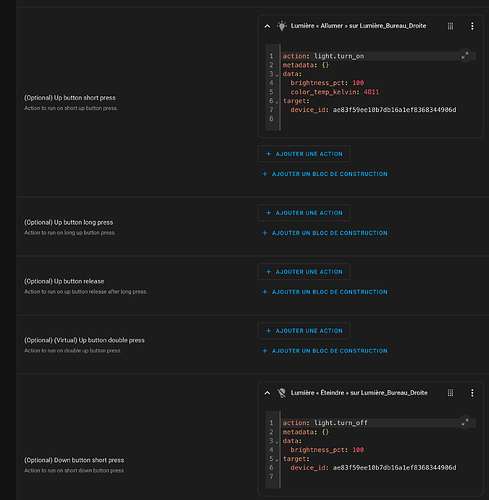The width and height of the screenshot is (489, 500).
Task: Open three-dot menu of Éteindre action
Action: pyautogui.click(x=472, y=393)
